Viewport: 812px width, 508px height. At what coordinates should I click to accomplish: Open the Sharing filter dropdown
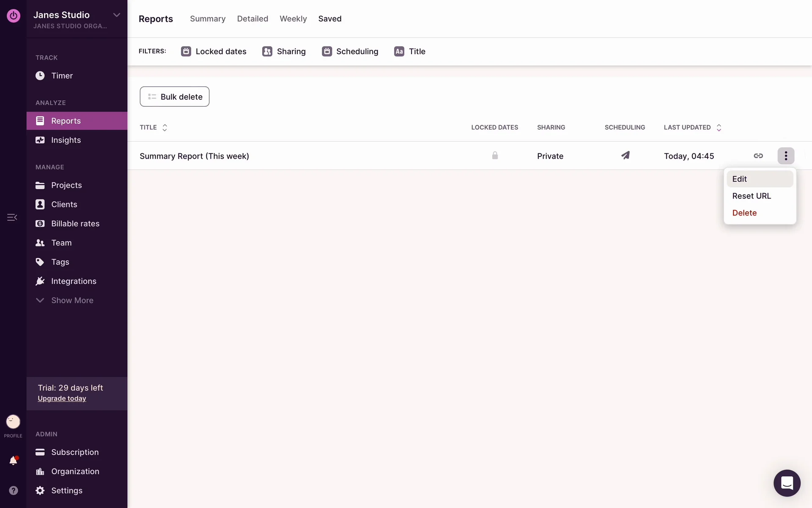tap(284, 51)
